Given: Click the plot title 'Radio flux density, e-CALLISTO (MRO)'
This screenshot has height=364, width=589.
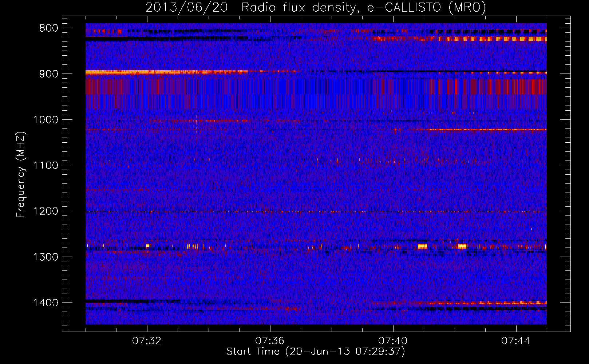Looking at the screenshot, I should (x=364, y=7).
